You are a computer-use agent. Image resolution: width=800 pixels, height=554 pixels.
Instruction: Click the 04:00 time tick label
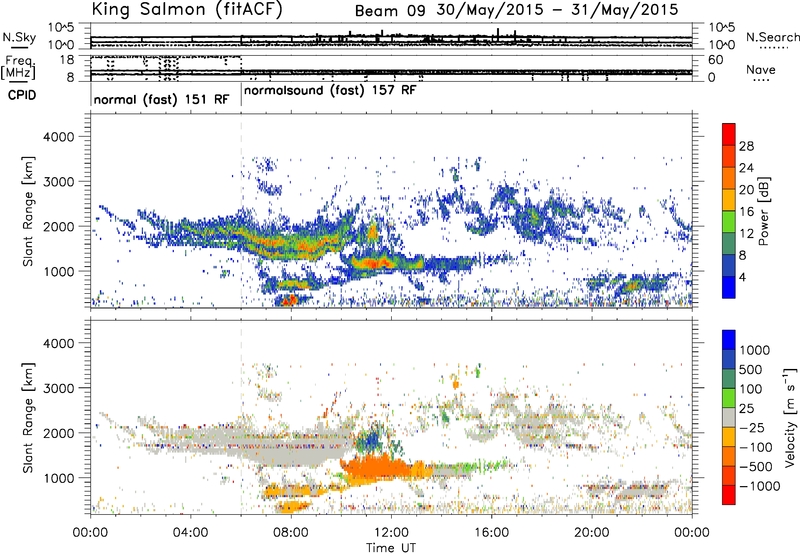point(190,533)
